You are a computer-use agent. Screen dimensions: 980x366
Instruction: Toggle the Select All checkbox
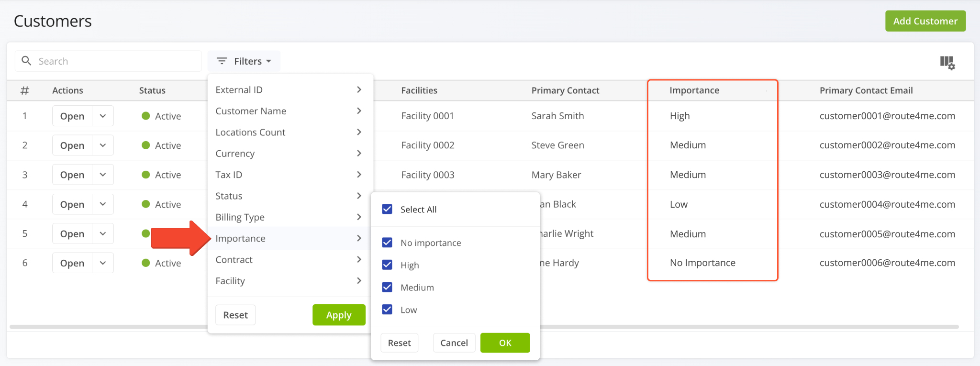click(x=387, y=209)
